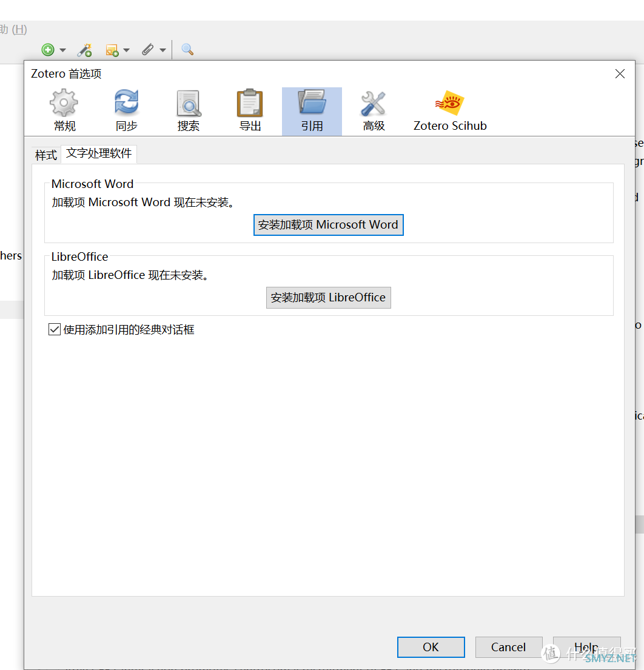Click the New Note icon
644x670 pixels.
(x=112, y=50)
